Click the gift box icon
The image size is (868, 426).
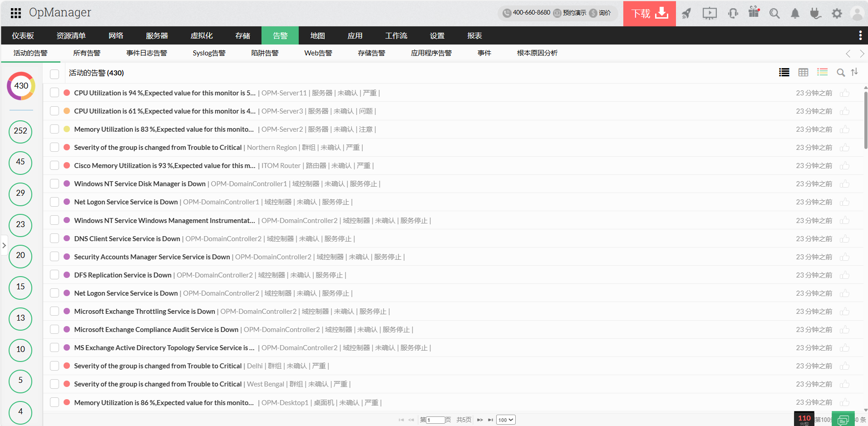click(x=754, y=12)
